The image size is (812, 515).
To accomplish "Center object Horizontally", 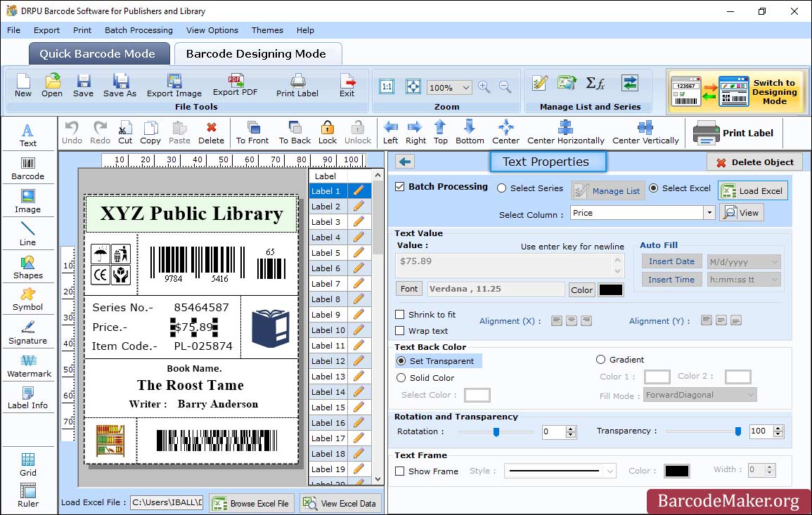I will (565, 133).
